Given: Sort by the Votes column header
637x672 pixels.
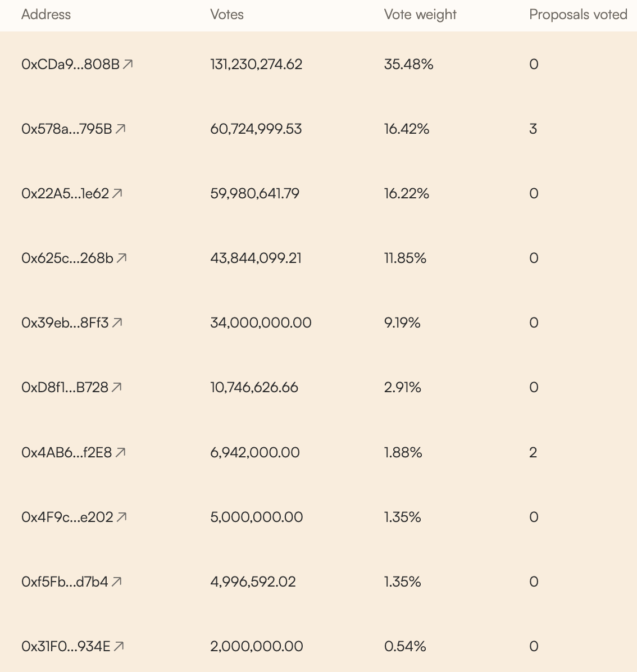Looking at the screenshot, I should [x=227, y=15].
